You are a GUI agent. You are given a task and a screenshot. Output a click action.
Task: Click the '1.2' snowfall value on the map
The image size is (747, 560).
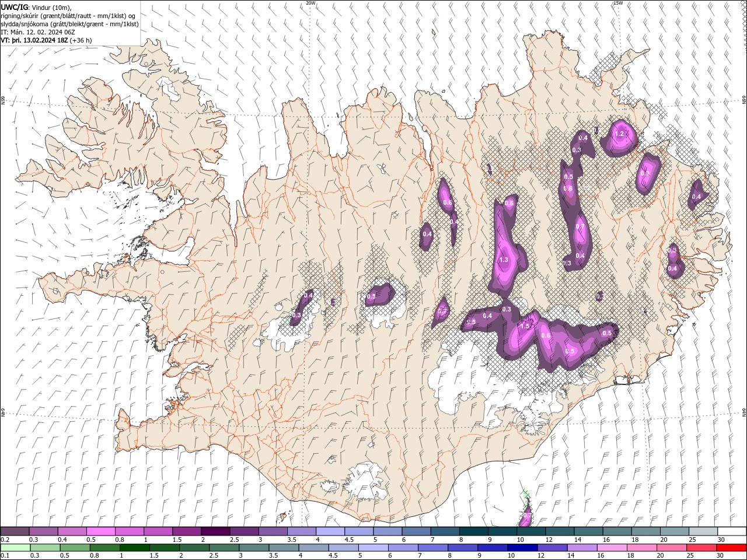(620, 134)
